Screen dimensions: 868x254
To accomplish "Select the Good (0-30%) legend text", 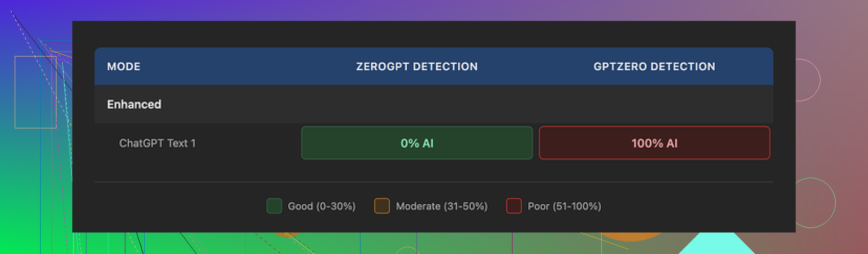I will coord(322,206).
